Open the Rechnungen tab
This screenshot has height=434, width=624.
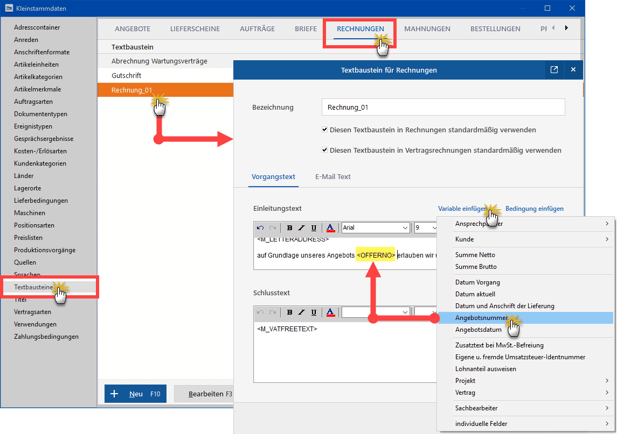tap(360, 29)
